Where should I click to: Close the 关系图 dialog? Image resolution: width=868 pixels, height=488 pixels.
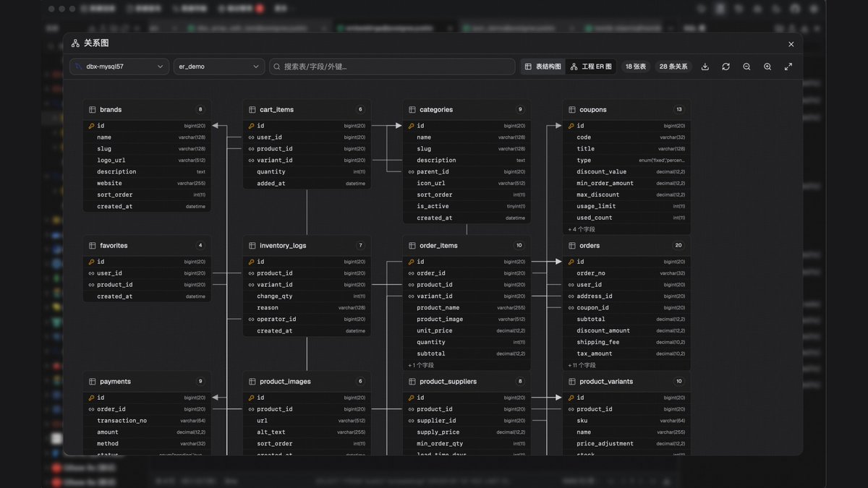[791, 44]
